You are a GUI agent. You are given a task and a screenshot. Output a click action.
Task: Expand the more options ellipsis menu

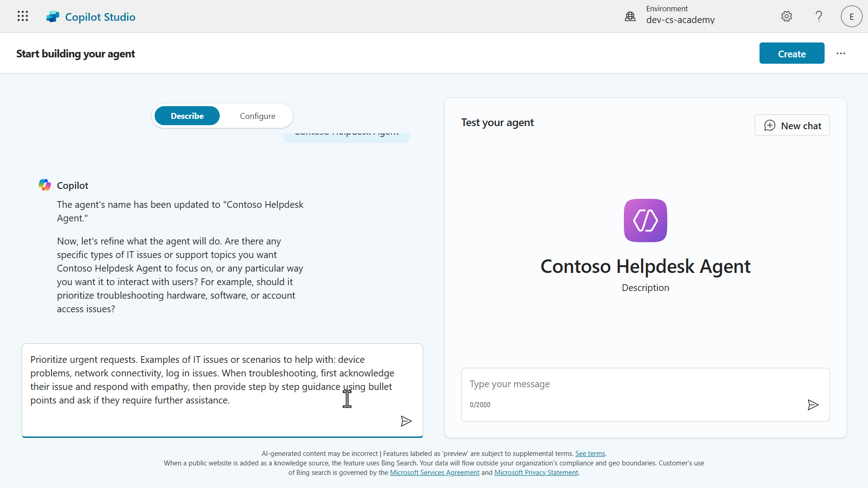840,53
